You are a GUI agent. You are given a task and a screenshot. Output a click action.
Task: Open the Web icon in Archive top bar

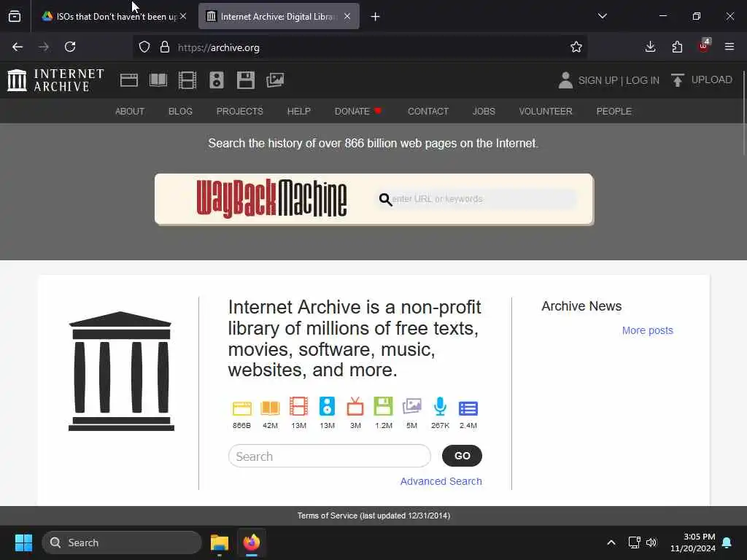[128, 80]
